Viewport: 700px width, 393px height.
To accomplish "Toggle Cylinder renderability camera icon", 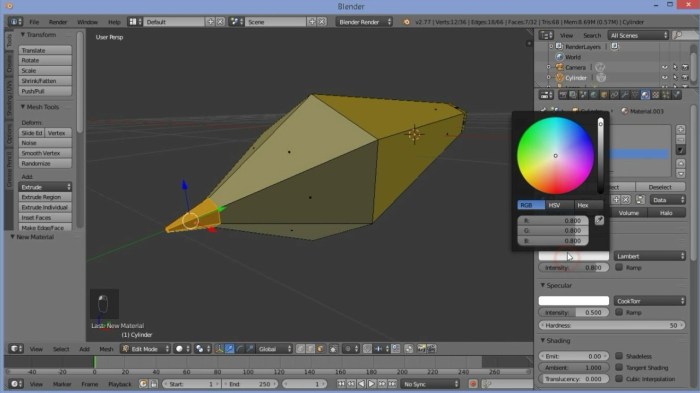I will pyautogui.click(x=685, y=78).
